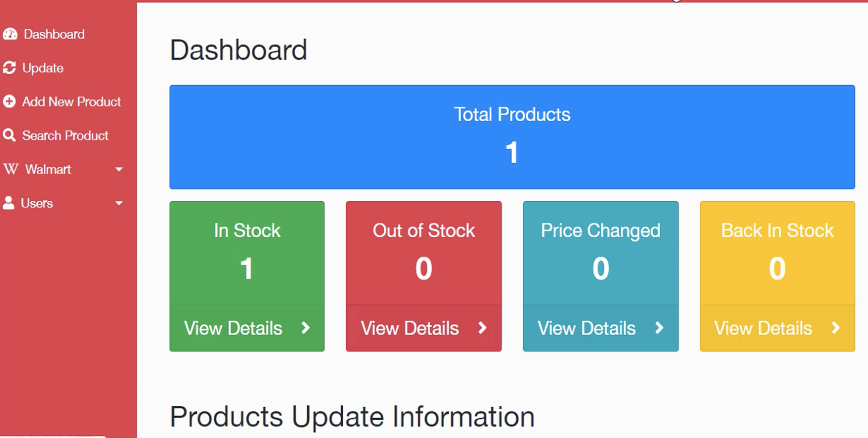The width and height of the screenshot is (868, 438).
Task: Click the magnifier icon beside Search Product
Action: [9, 135]
